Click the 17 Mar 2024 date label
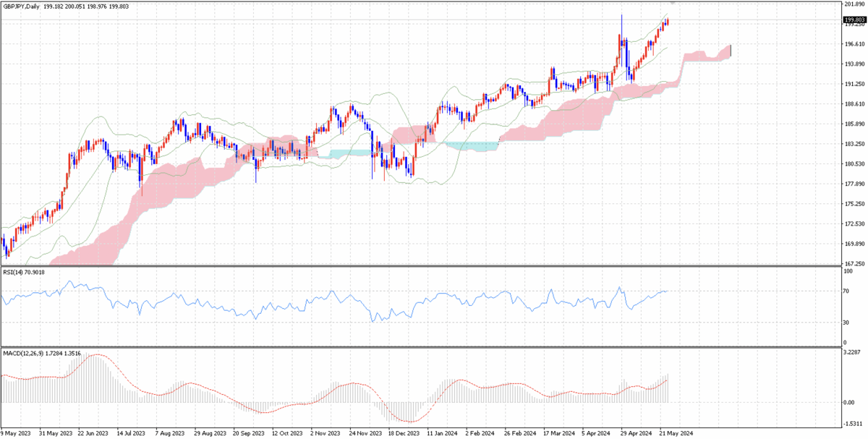 click(x=558, y=434)
